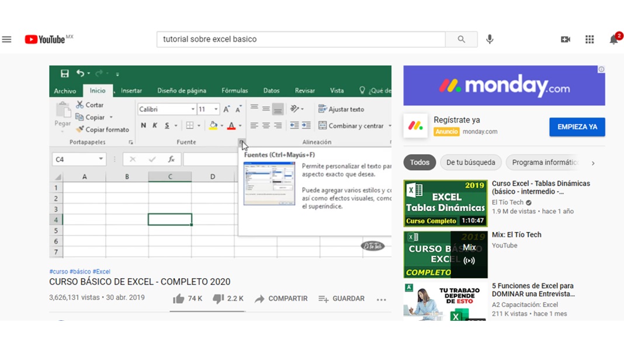
Task: Open the font size 11 dropdown
Action: tap(216, 109)
